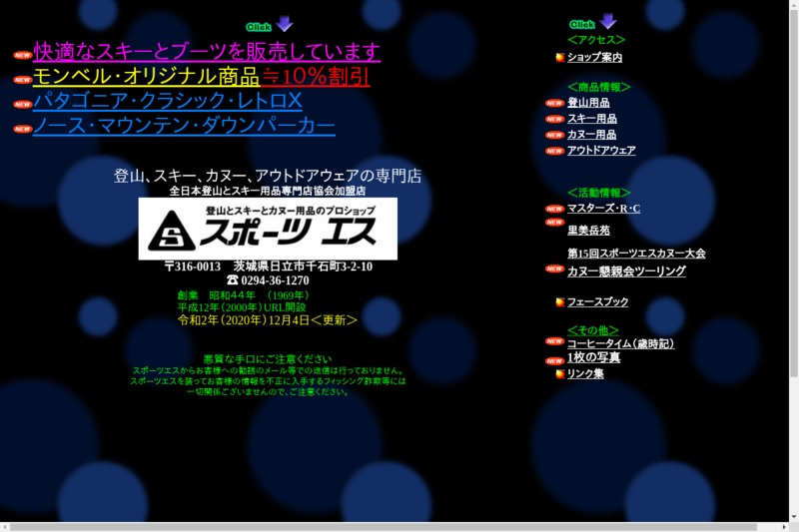799x532 pixels.
Task: Click the <その他> section heading
Action: pos(593,330)
